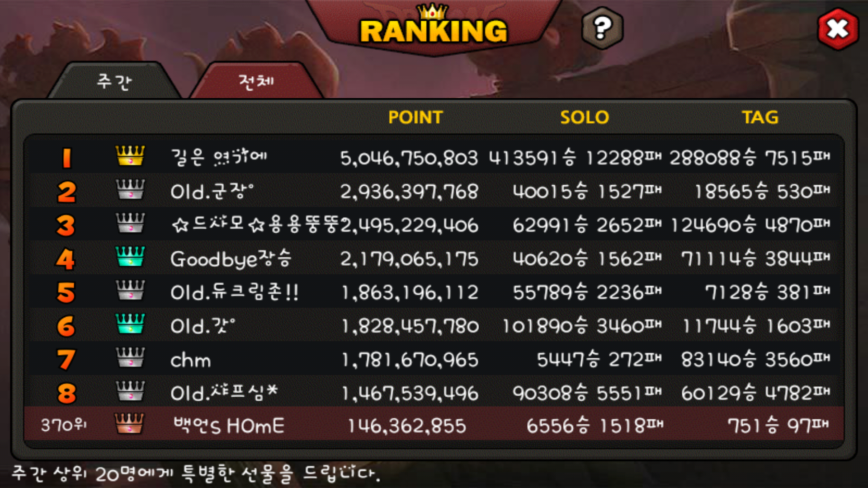Select the TAG column header
Screen dimensions: 868x488
pyautogui.click(x=760, y=117)
